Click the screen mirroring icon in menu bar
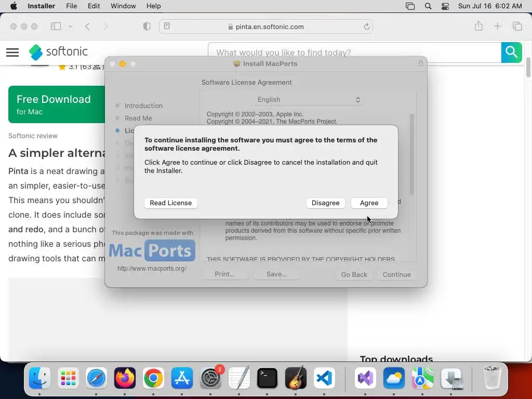The image size is (532, 399). coord(410,6)
